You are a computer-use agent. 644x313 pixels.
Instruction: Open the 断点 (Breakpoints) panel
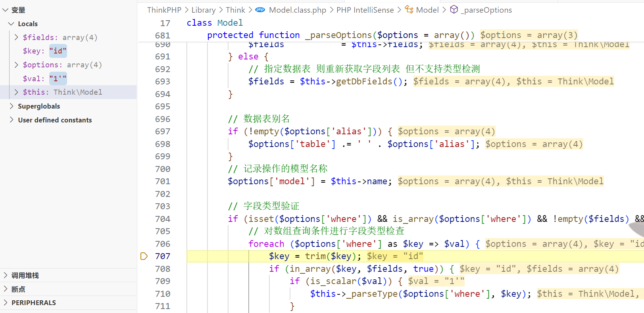(x=18, y=289)
